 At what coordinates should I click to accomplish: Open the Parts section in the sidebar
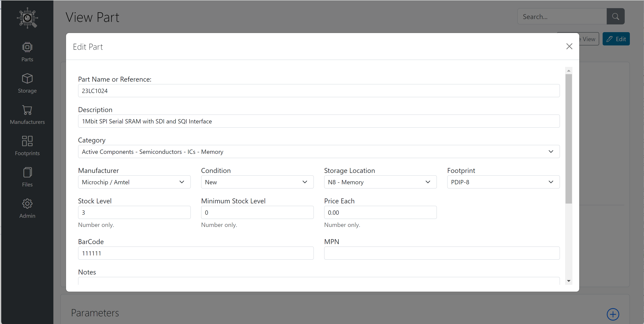pos(27,51)
